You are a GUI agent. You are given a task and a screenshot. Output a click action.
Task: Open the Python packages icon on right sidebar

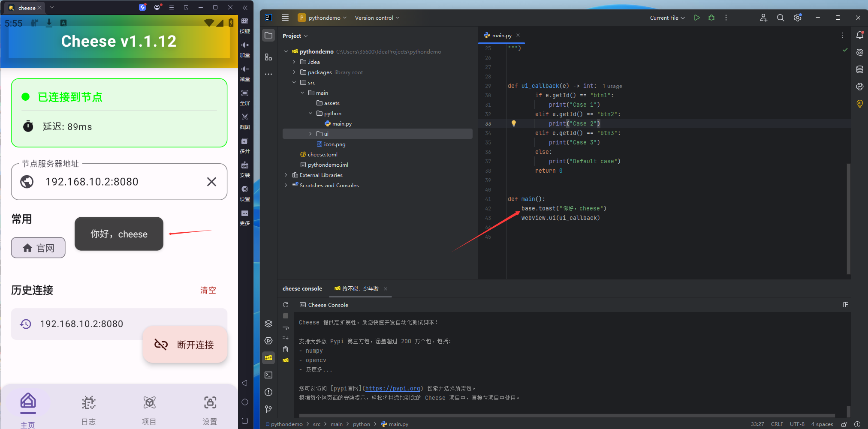coord(860,87)
